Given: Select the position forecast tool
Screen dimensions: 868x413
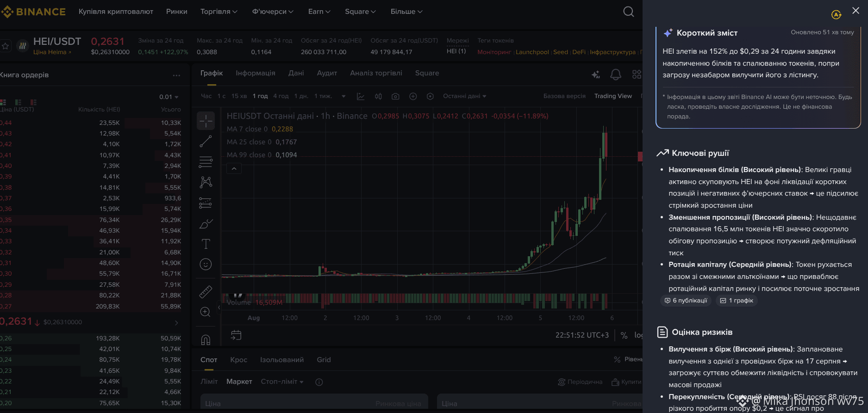Looking at the screenshot, I should 206,203.
